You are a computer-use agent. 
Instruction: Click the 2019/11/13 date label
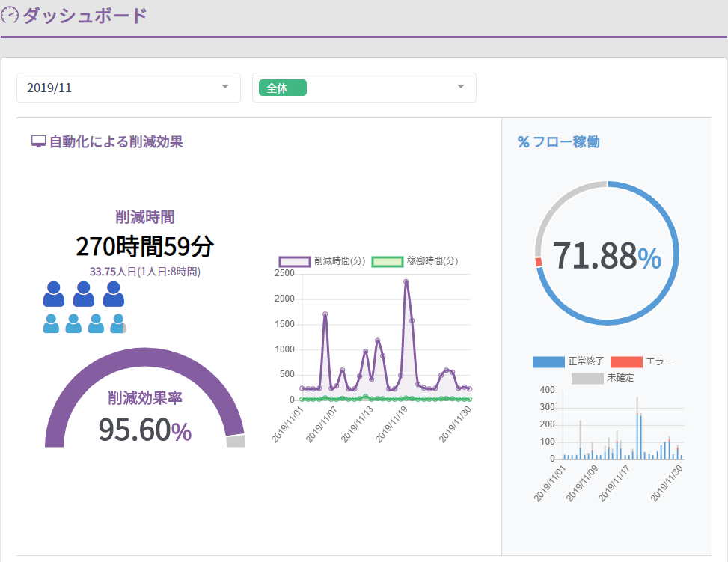(x=357, y=424)
